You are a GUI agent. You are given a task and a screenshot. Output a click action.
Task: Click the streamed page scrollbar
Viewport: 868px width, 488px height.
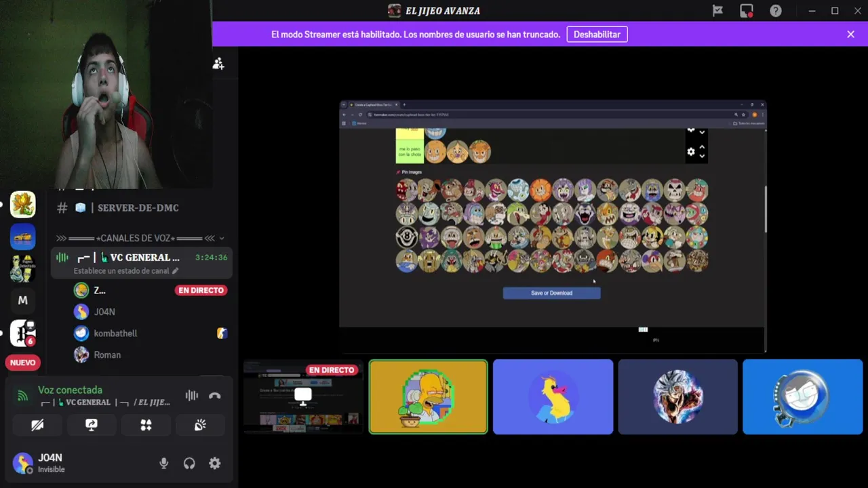[766, 209]
